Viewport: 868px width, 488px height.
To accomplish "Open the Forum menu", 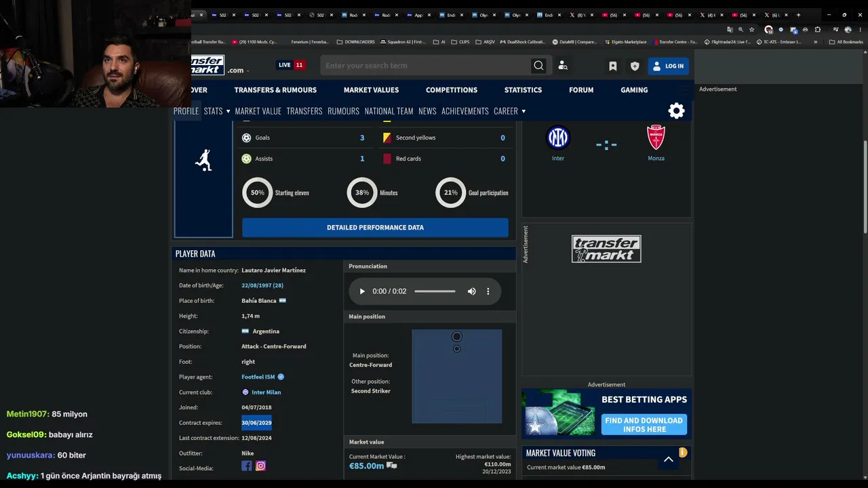I will click(x=581, y=90).
